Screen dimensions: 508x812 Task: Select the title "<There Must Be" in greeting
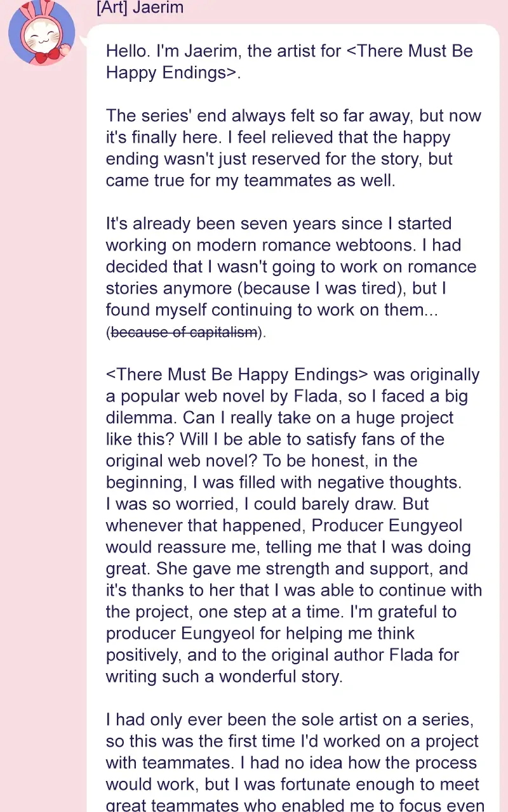(410, 51)
